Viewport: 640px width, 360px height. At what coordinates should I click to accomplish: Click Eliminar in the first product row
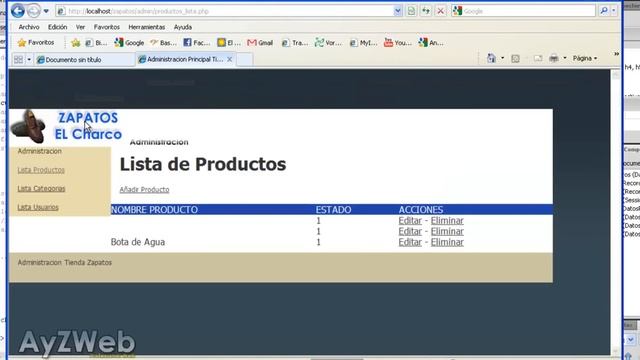[x=447, y=220]
